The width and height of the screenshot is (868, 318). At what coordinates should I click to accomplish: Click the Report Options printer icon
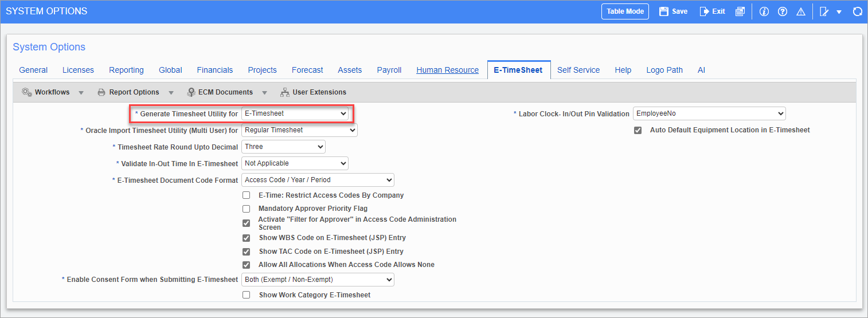click(101, 92)
